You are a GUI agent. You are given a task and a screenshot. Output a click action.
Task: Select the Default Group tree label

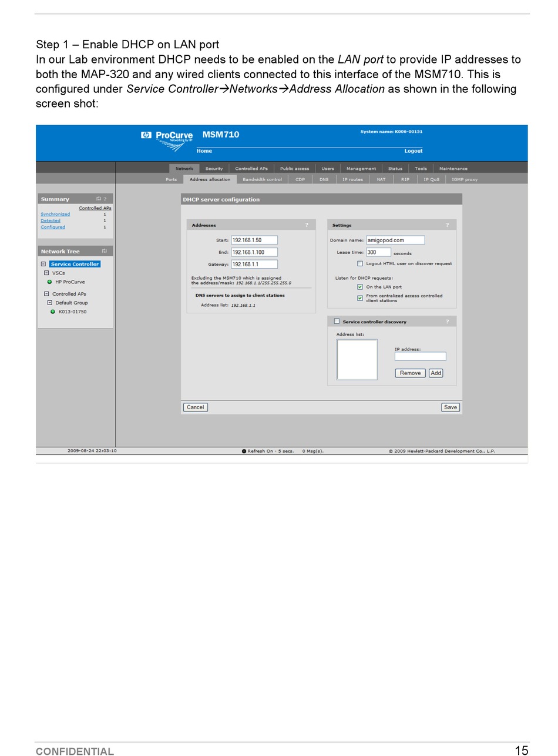click(72, 303)
